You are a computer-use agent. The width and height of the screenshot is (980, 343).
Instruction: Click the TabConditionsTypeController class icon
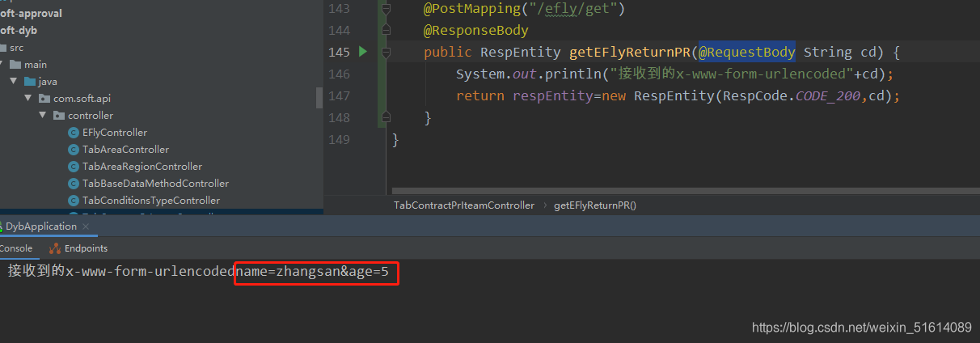(74, 201)
